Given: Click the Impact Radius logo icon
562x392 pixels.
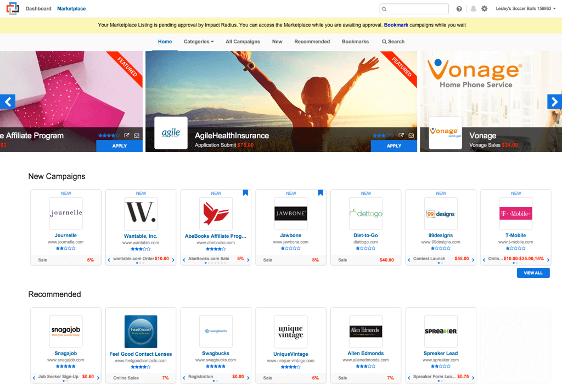Looking at the screenshot, I should (x=12, y=9).
